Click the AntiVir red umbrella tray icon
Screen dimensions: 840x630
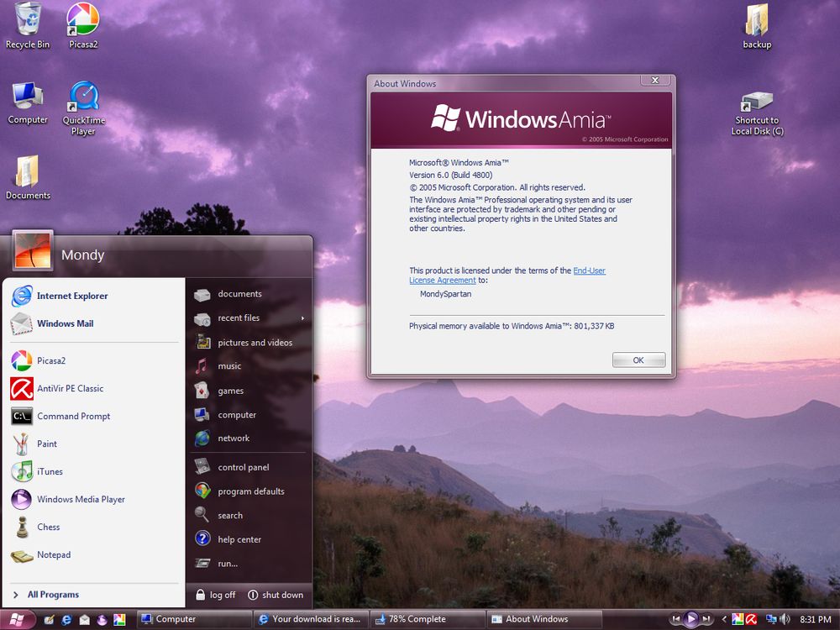tap(751, 619)
